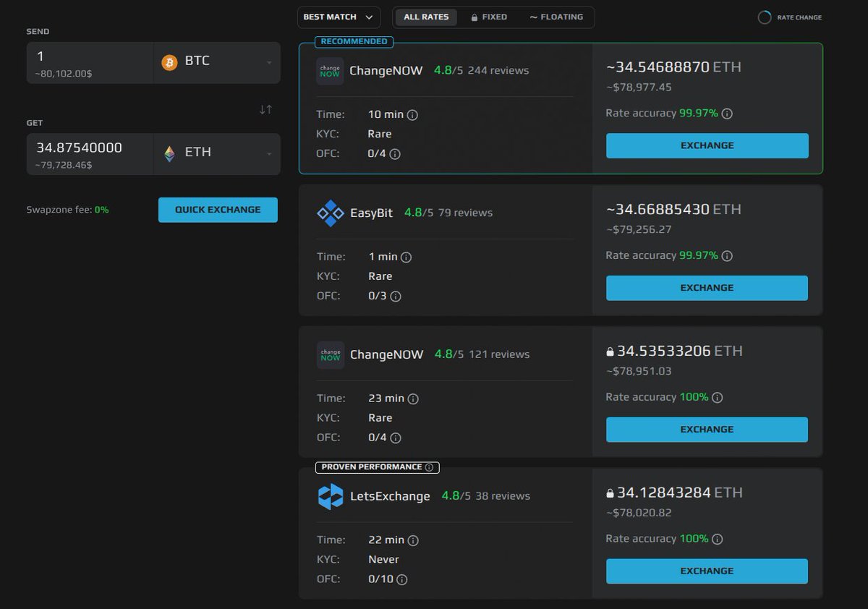Click lock icon beside 34.12843284 ETH

[610, 493]
